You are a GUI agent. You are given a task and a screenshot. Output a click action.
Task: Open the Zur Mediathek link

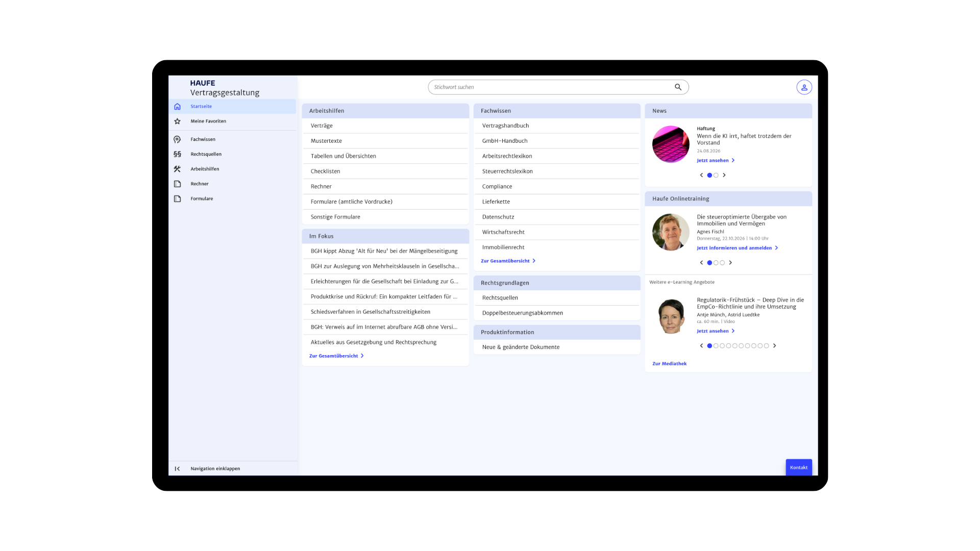(x=669, y=364)
